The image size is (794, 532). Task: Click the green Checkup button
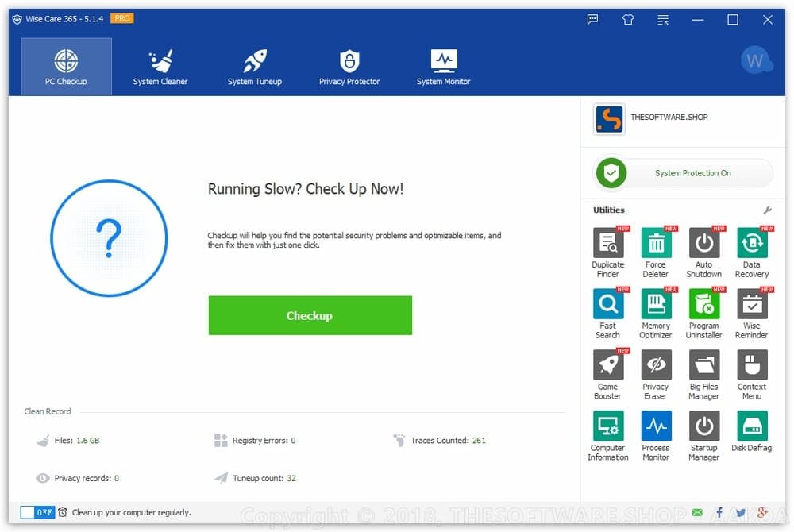coord(310,315)
